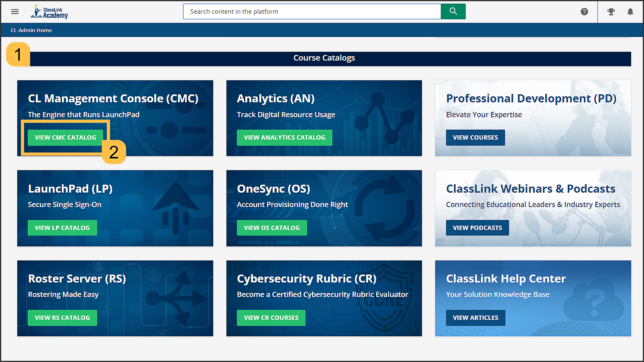Click the green search magnifier button
Screen dimensions: 644x362
[453, 12]
